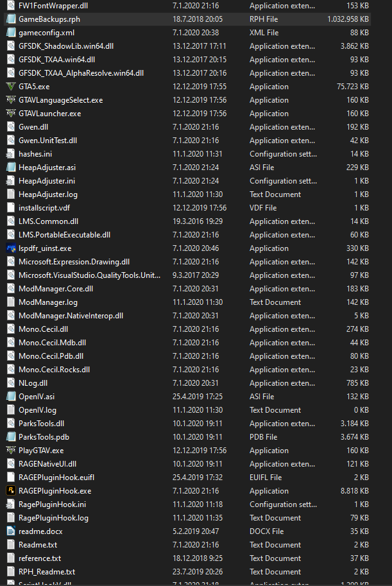
Task: Click the GTAVLanguageSelect.exe icon
Action: point(11,99)
